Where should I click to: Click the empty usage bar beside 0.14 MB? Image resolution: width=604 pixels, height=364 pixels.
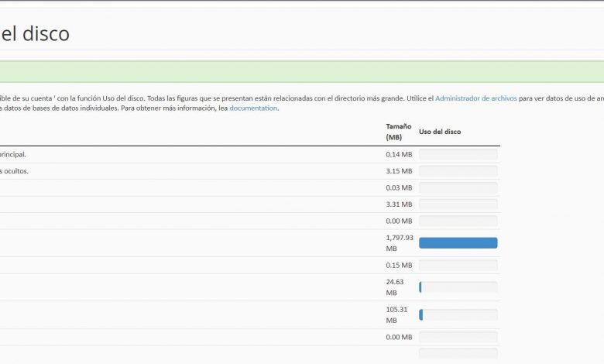458,155
